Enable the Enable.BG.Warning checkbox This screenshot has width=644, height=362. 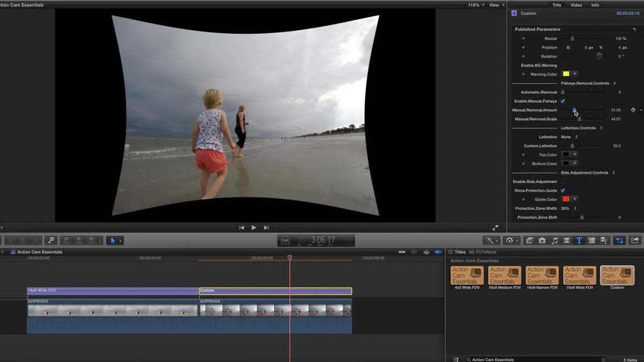click(x=562, y=65)
